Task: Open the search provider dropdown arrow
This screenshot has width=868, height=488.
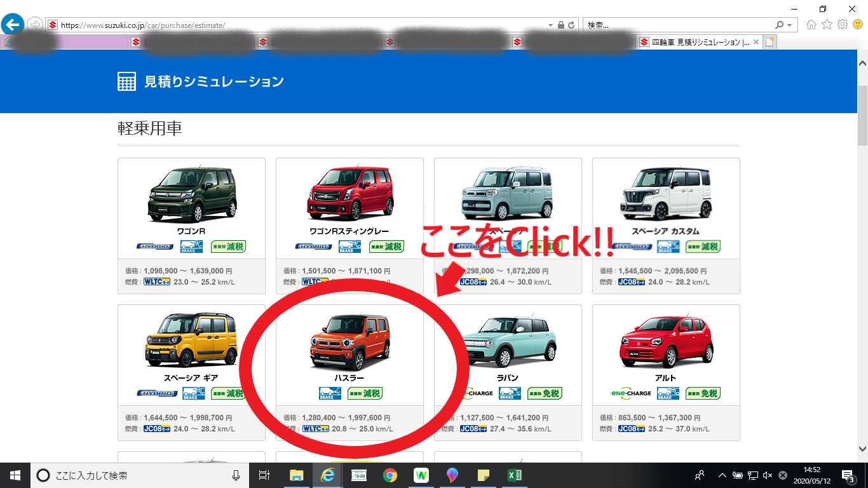Action: click(x=790, y=25)
